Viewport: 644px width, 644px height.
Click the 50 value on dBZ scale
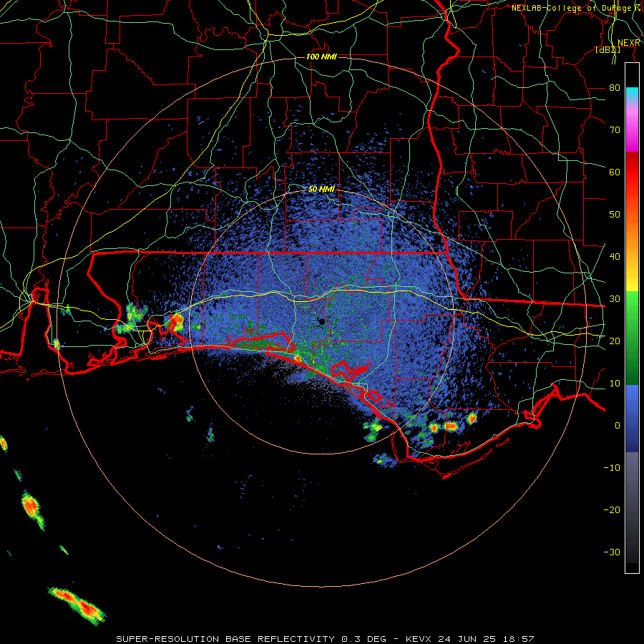tap(615, 215)
